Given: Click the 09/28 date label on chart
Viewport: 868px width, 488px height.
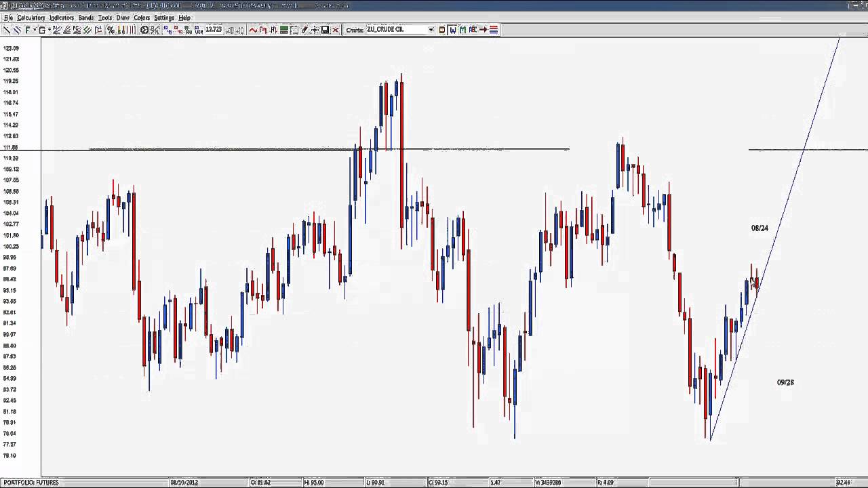Looking at the screenshot, I should pyautogui.click(x=785, y=382).
